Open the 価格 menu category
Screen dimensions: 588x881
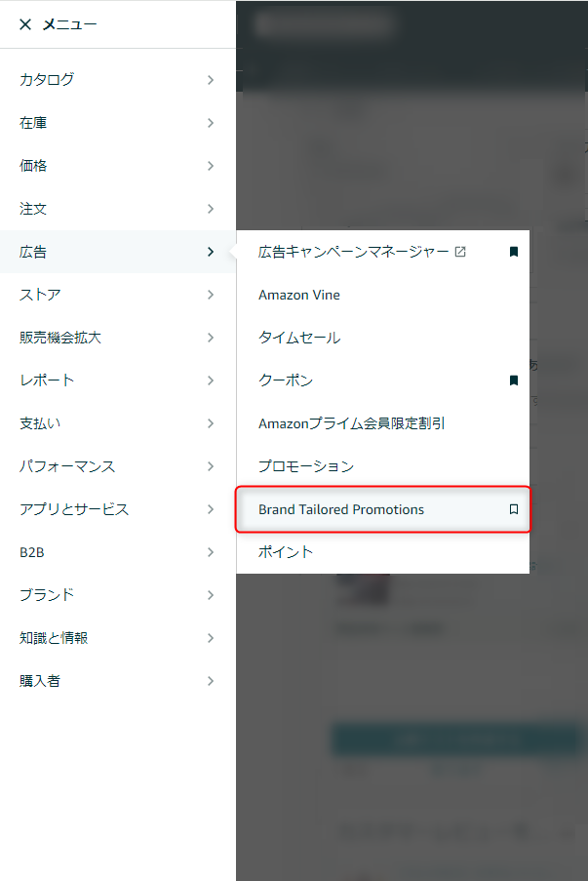click(118, 166)
